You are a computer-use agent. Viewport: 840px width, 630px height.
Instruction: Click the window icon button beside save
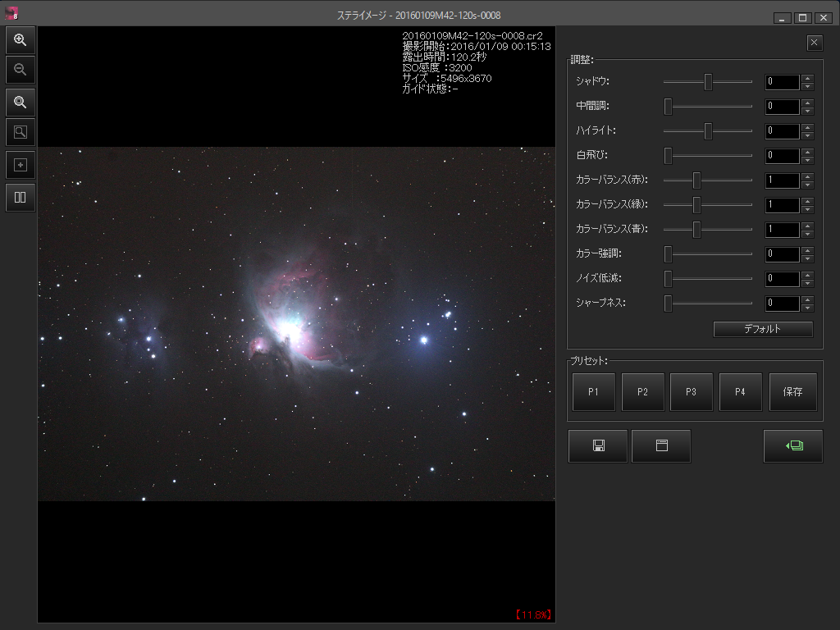pyautogui.click(x=661, y=445)
